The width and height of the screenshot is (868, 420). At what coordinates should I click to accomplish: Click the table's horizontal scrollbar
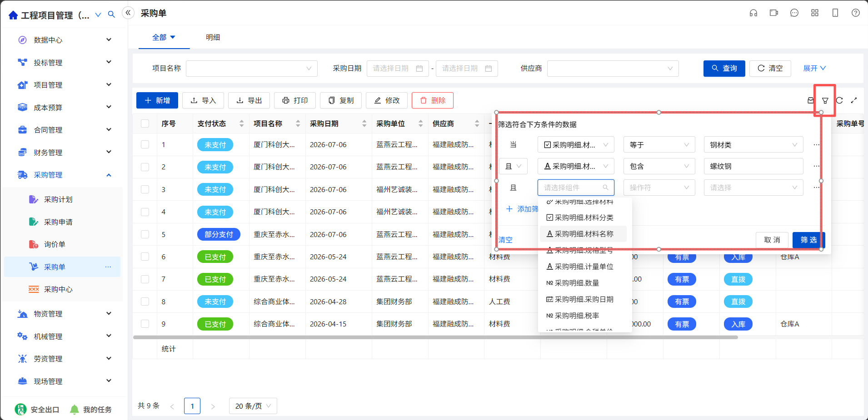435,337
